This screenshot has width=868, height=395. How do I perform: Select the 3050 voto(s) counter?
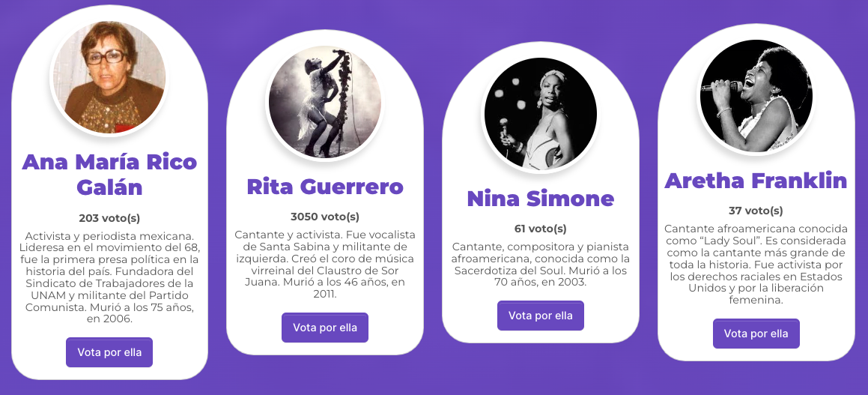(x=325, y=217)
